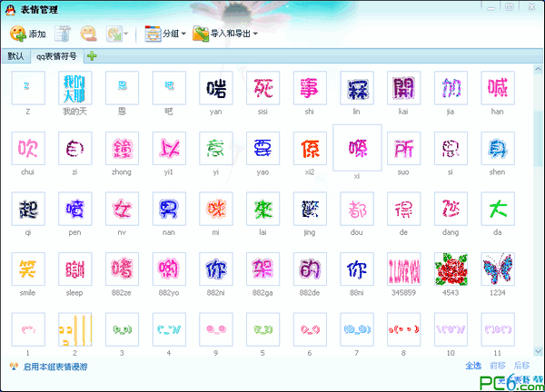Click the 添加 (Add) emoticon button
This screenshot has width=545, height=392.
[x=27, y=34]
